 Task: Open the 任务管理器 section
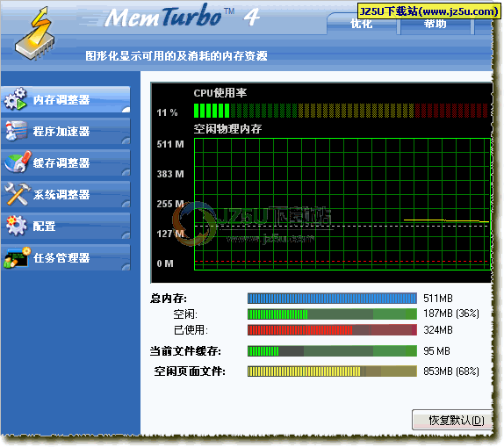click(x=66, y=257)
